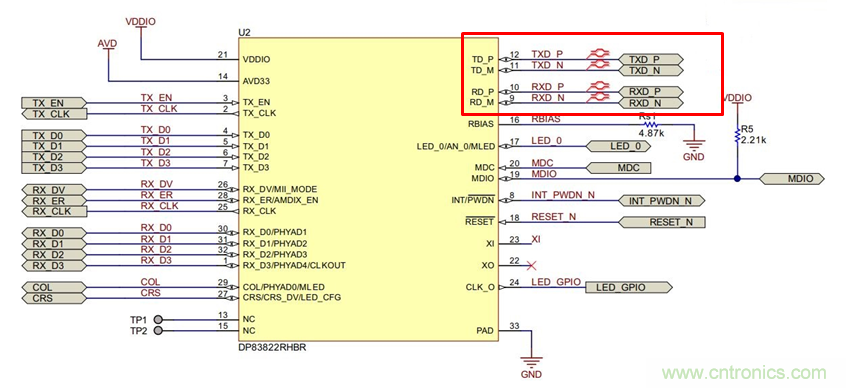Select the LED_0 port symbol
This screenshot has width=846, height=388.
point(618,146)
